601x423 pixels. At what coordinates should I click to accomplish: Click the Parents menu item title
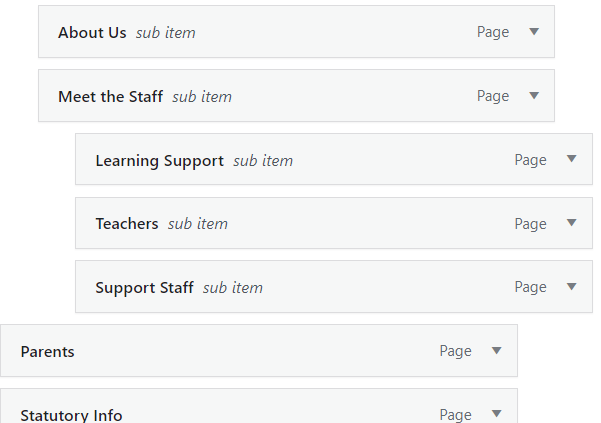[x=47, y=352]
